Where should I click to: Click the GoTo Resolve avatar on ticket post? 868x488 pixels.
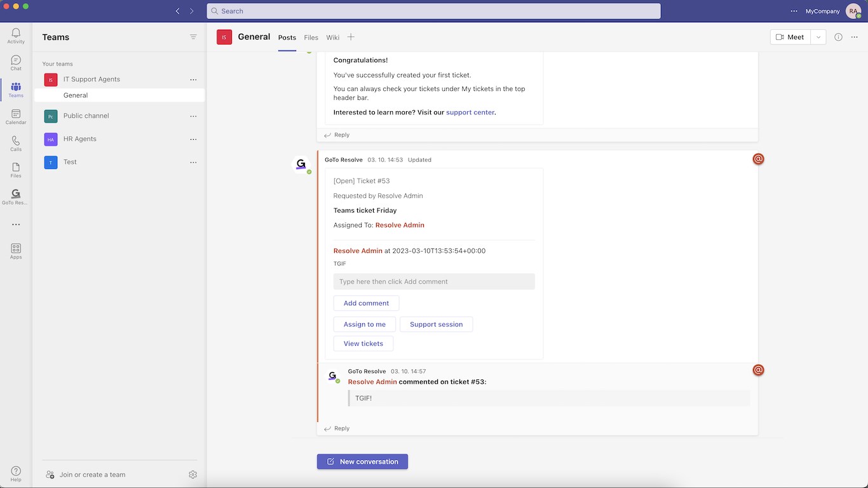301,165
